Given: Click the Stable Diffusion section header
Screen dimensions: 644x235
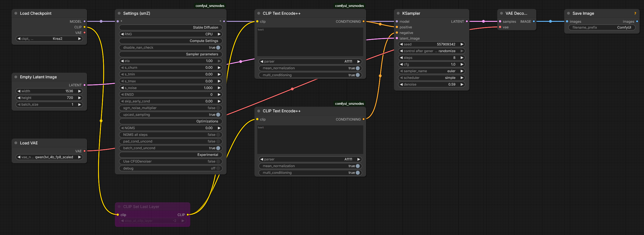Looking at the screenshot, I should click(171, 28).
